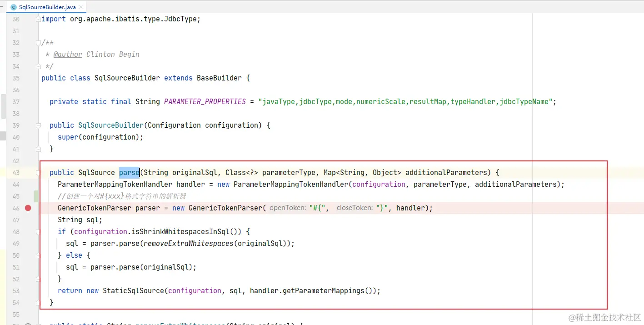Click the return keyword on line 53

(70, 290)
